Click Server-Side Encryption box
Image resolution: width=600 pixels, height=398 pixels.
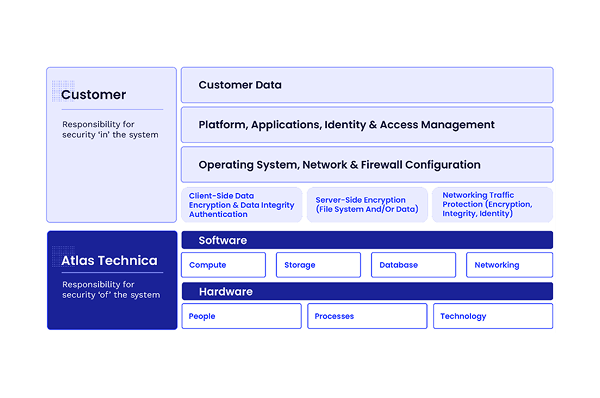click(x=367, y=205)
